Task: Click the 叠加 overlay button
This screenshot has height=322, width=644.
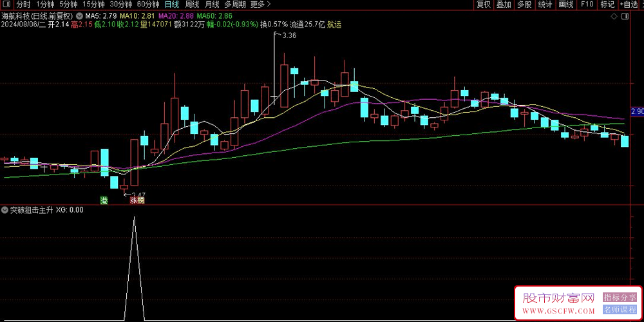Action: 504,5
